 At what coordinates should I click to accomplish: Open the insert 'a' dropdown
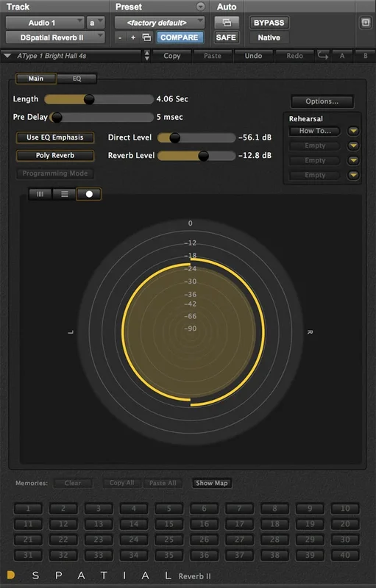tap(96, 23)
